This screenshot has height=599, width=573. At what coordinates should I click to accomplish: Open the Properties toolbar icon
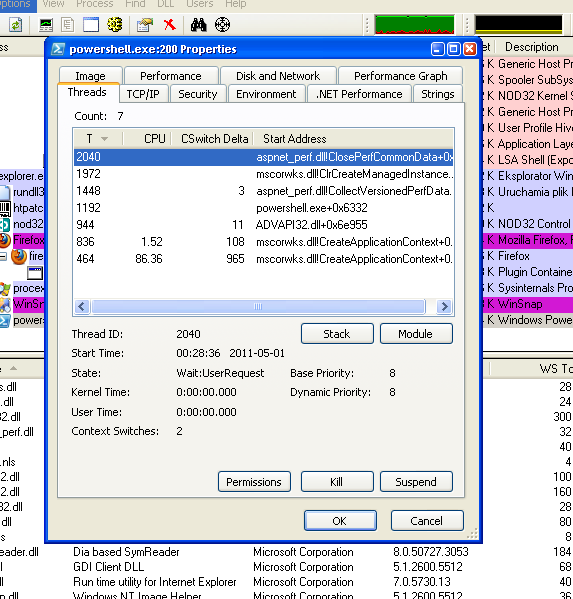point(145,25)
